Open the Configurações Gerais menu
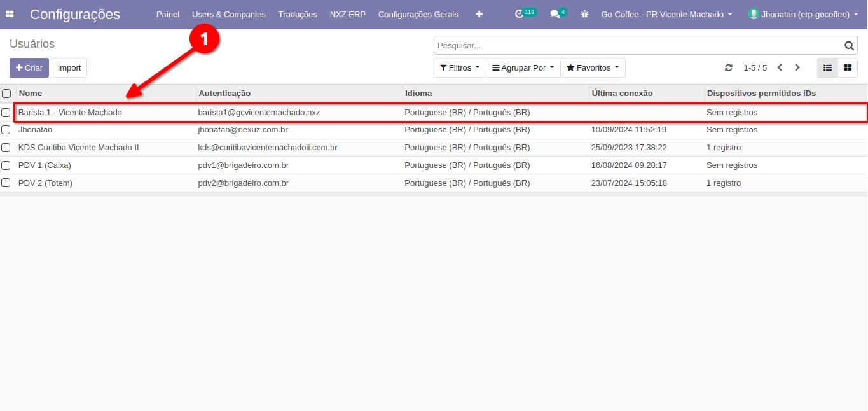This screenshot has height=411, width=868. point(418,14)
